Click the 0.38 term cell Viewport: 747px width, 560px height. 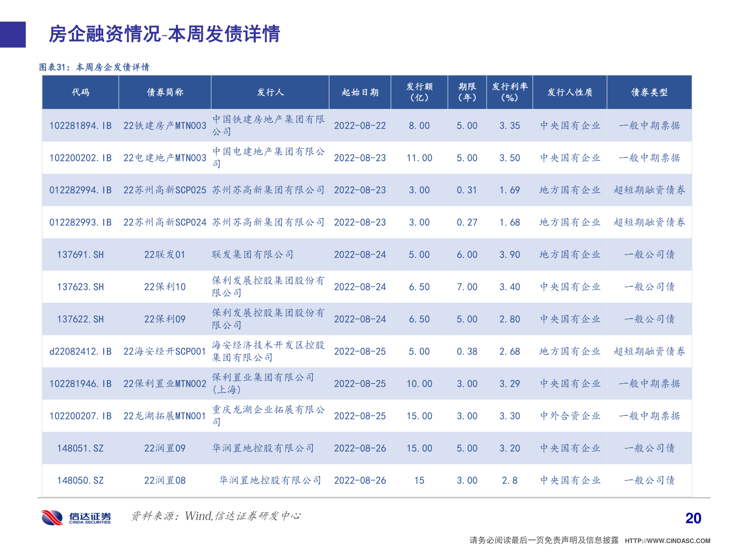pos(467,351)
